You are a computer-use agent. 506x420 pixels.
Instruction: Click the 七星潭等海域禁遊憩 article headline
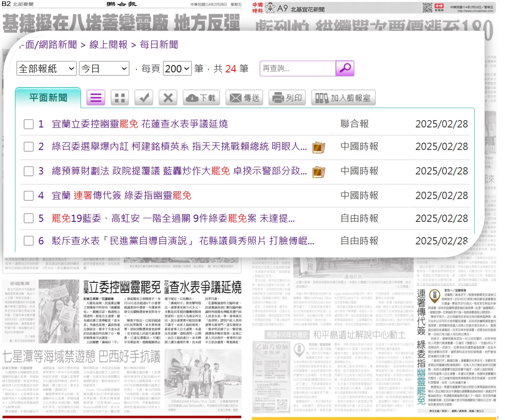pyautogui.click(x=81, y=357)
